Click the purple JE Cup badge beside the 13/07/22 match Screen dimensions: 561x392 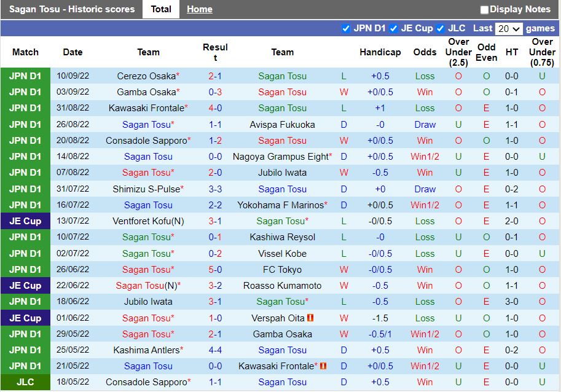(x=25, y=221)
